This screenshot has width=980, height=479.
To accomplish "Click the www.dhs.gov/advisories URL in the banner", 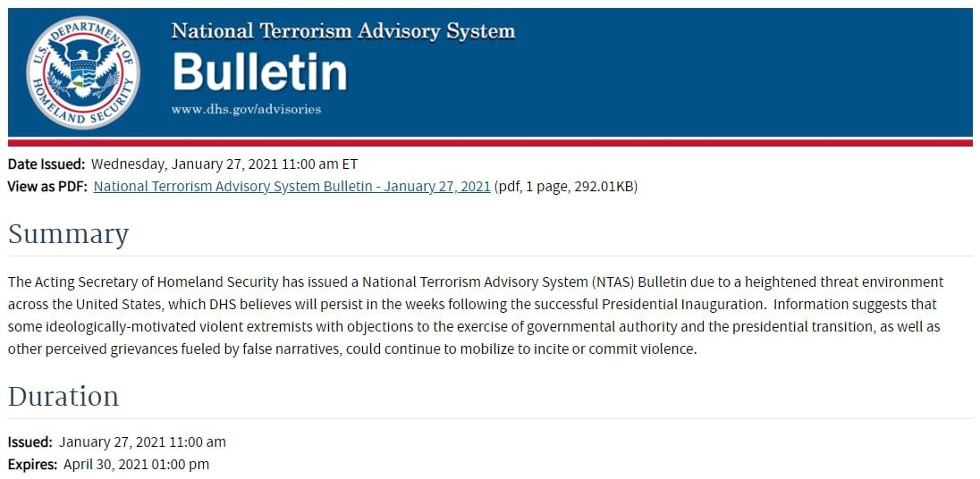I will click(x=246, y=109).
